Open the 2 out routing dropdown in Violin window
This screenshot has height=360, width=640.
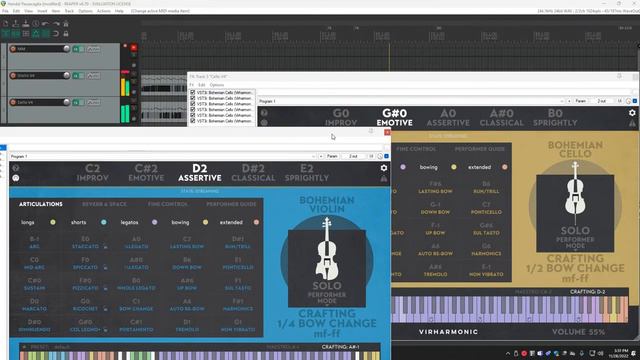[353, 156]
